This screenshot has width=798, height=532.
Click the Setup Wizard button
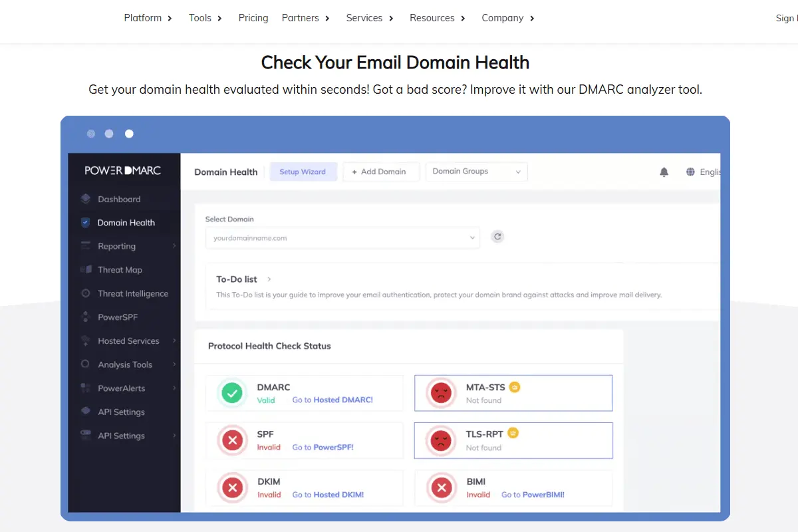(303, 172)
